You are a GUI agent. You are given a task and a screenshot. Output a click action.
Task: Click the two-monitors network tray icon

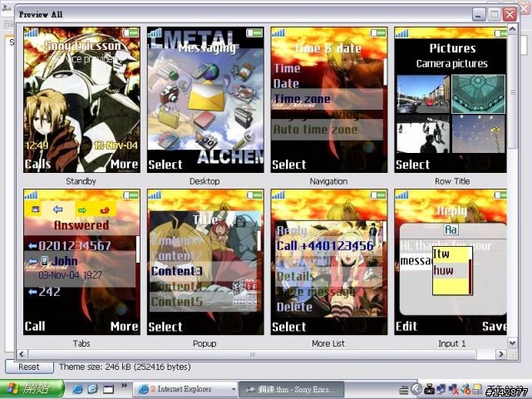click(x=441, y=389)
